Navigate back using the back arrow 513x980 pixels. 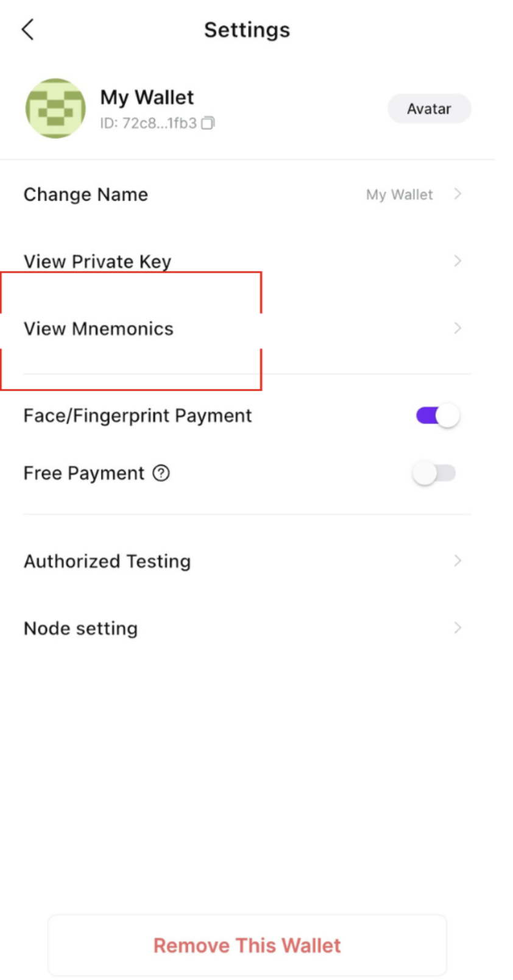click(27, 29)
